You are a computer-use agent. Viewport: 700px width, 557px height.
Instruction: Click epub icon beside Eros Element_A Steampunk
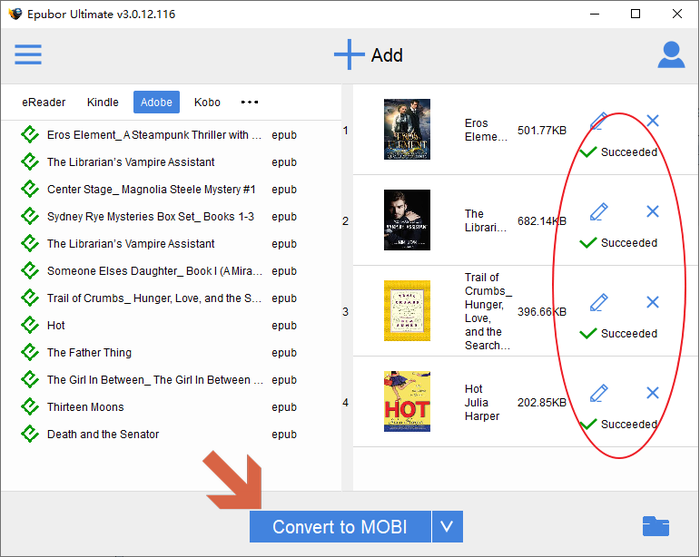click(30, 134)
